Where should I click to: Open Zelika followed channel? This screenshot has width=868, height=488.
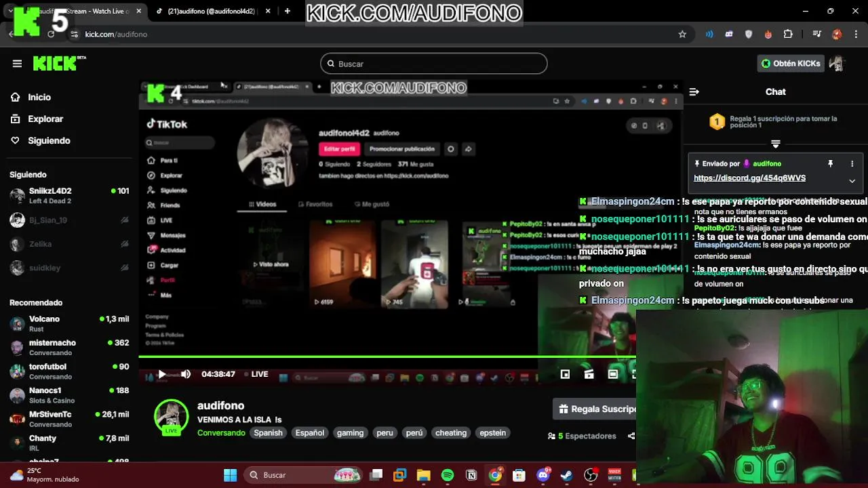[x=69, y=244]
